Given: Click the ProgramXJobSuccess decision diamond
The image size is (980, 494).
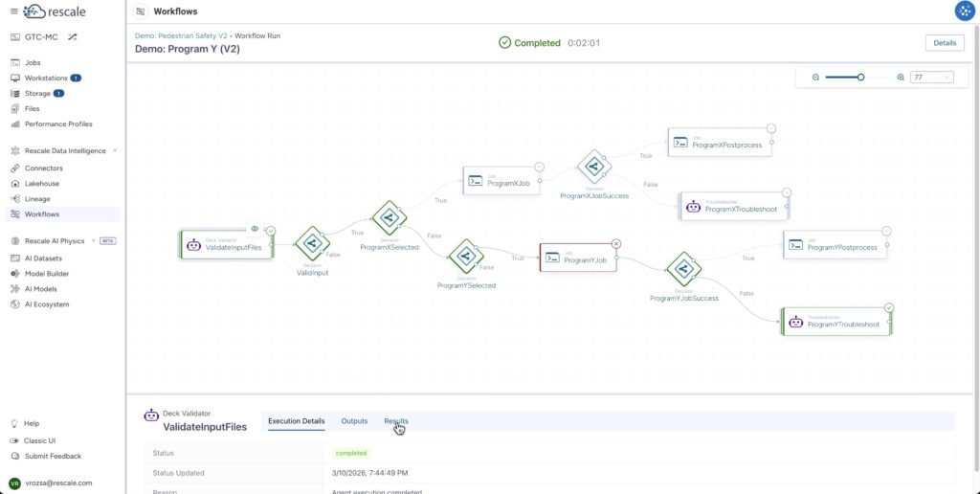Looking at the screenshot, I should coord(593,167).
